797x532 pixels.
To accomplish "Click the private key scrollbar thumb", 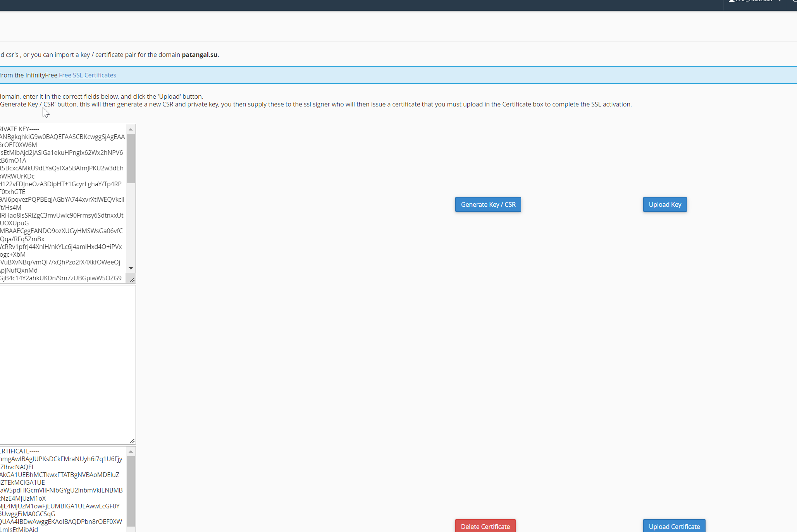I will [x=131, y=159].
